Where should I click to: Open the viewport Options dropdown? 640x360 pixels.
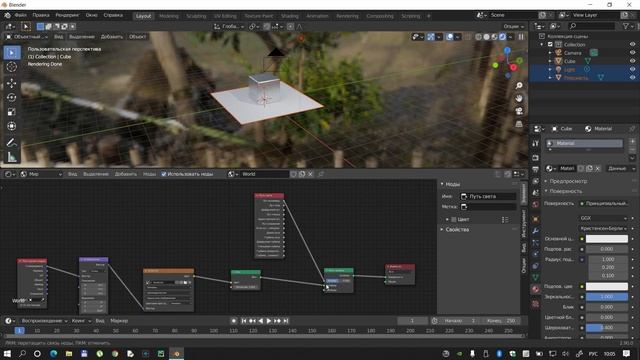[x=513, y=27]
